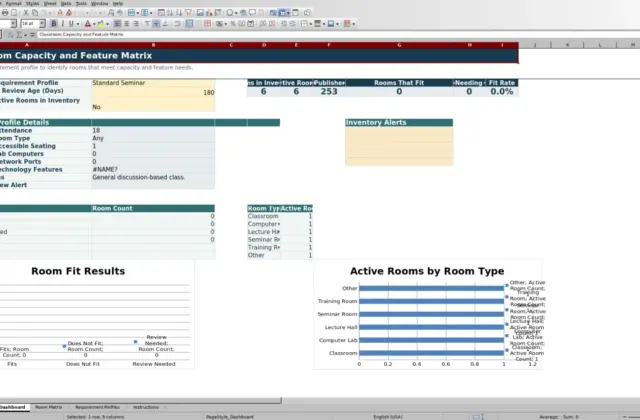The image size is (640, 420).
Task: Click the Borders icon
Action: point(304,24)
